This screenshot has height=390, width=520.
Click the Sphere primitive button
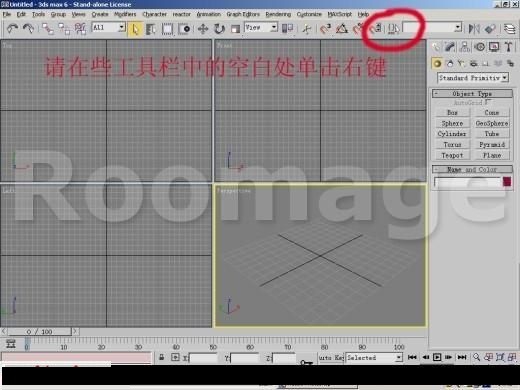pyautogui.click(x=452, y=123)
